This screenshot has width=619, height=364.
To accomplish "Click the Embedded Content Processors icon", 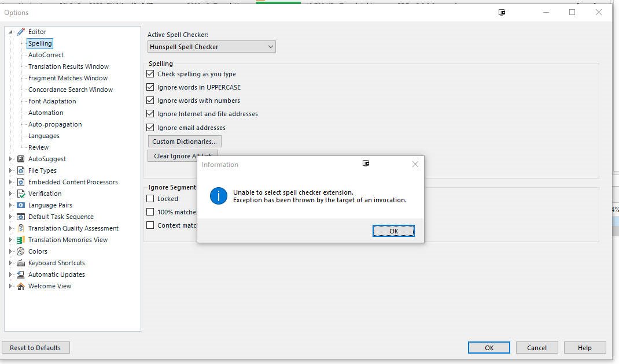I will coord(21,182).
